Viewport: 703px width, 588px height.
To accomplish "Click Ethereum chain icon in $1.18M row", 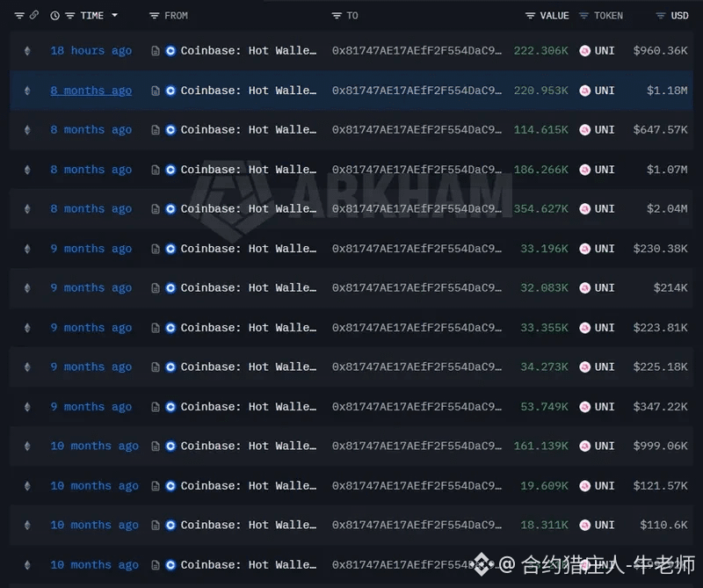I will pyautogui.click(x=27, y=91).
